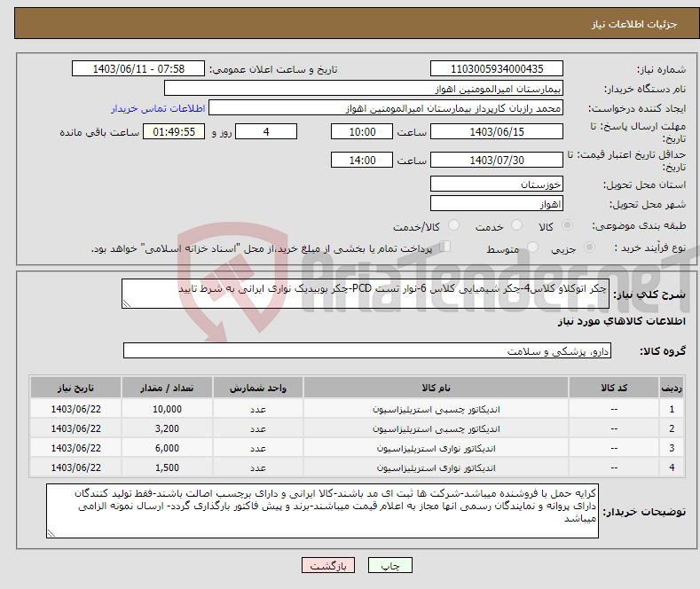Toggle the اسناد خزانه اسلامی payment checkbox

[x=444, y=247]
